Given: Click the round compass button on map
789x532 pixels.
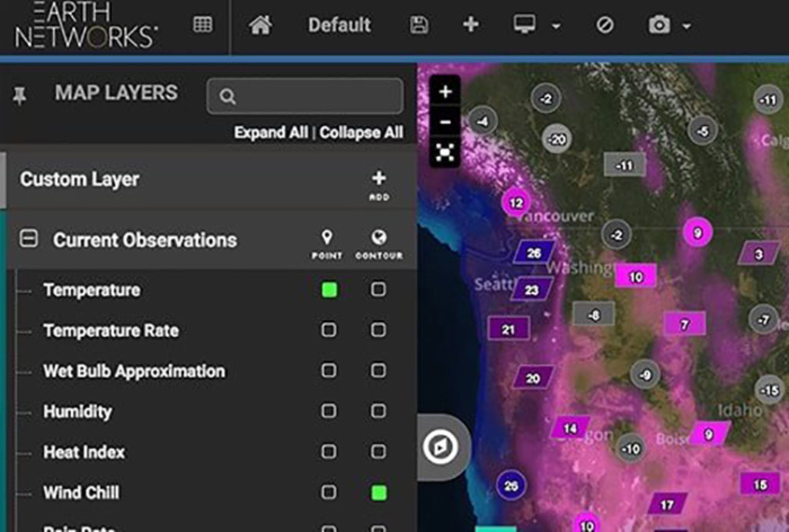Looking at the screenshot, I should pos(440,447).
